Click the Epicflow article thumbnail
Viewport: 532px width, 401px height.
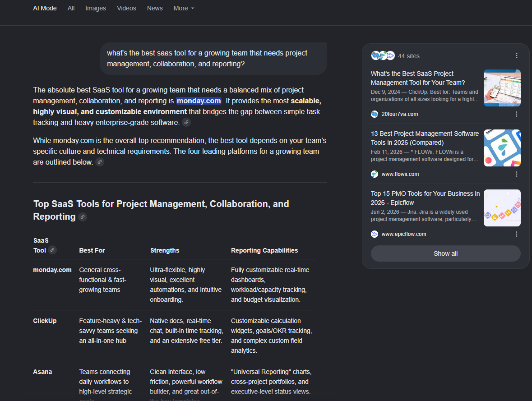502,208
